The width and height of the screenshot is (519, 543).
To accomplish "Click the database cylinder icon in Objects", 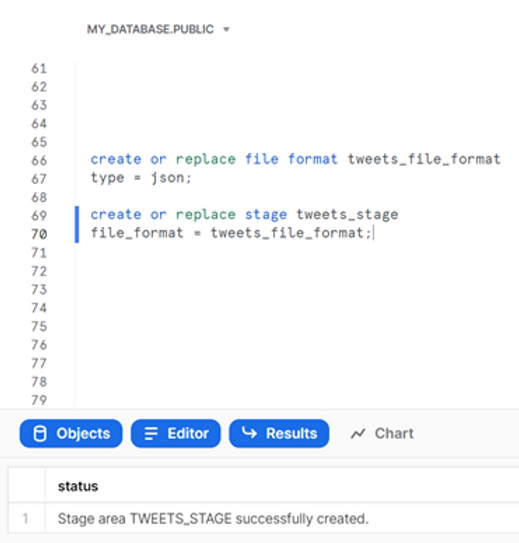I will point(40,434).
